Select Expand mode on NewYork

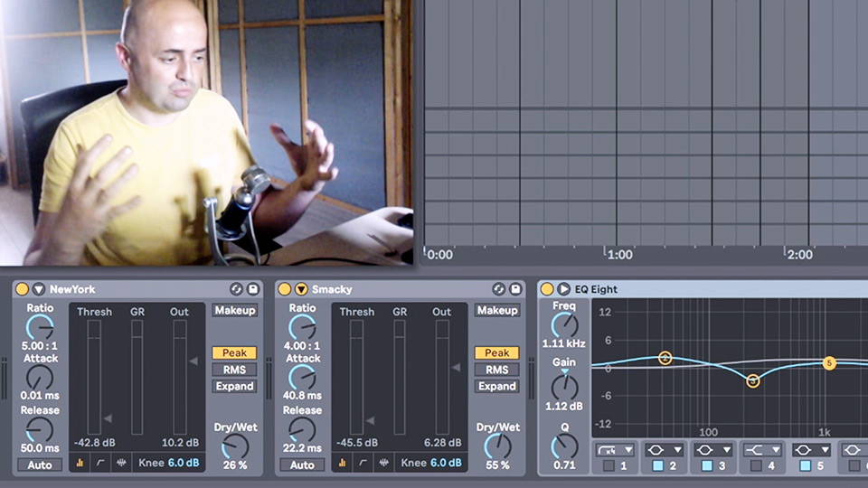[x=235, y=386]
